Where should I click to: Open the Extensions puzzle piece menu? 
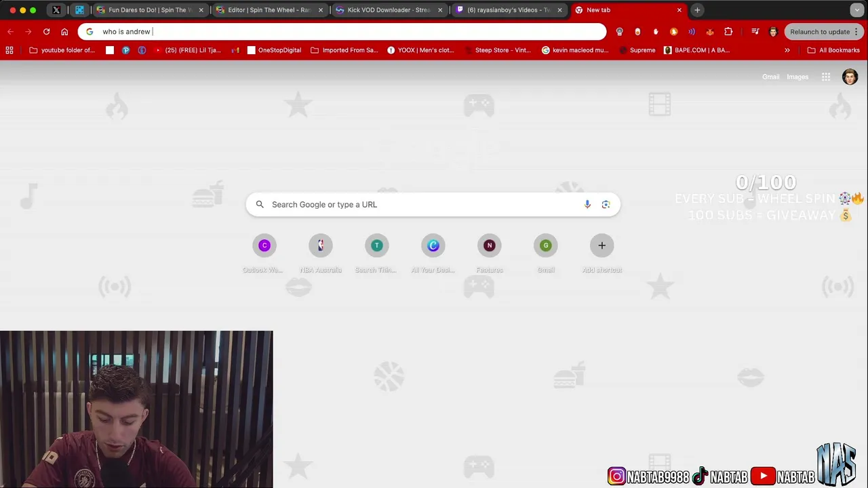[x=728, y=32]
